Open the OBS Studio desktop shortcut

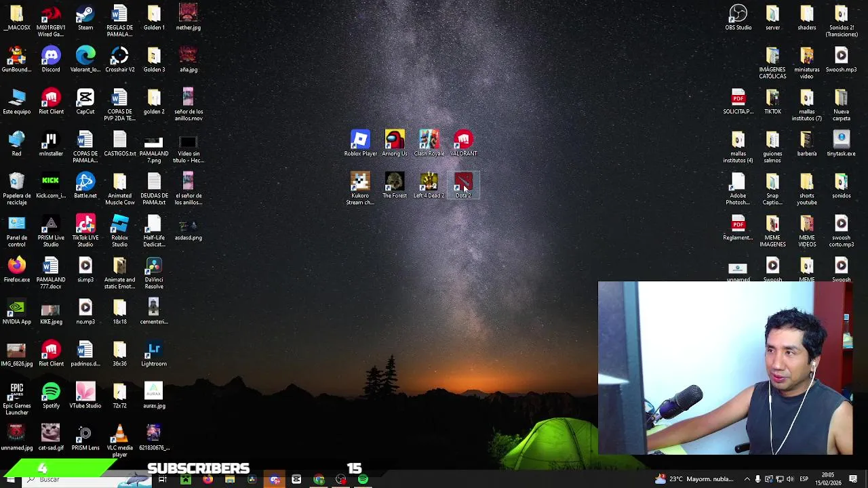click(x=738, y=18)
